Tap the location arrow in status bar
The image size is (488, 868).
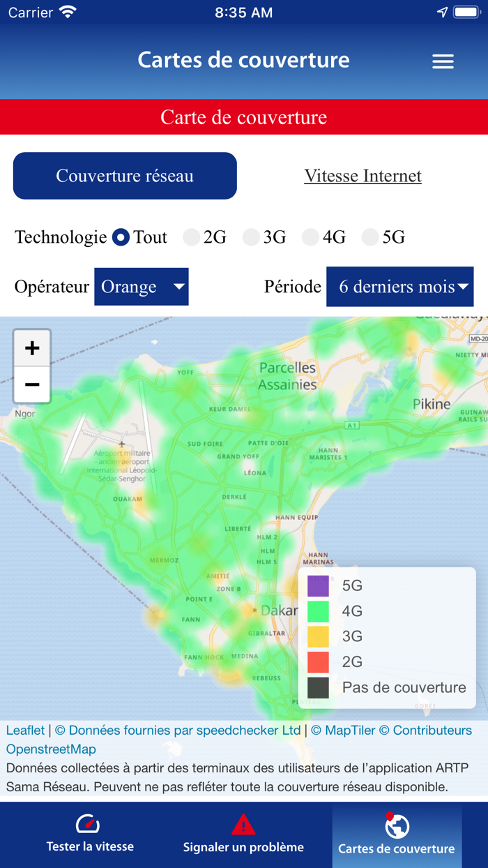point(442,13)
